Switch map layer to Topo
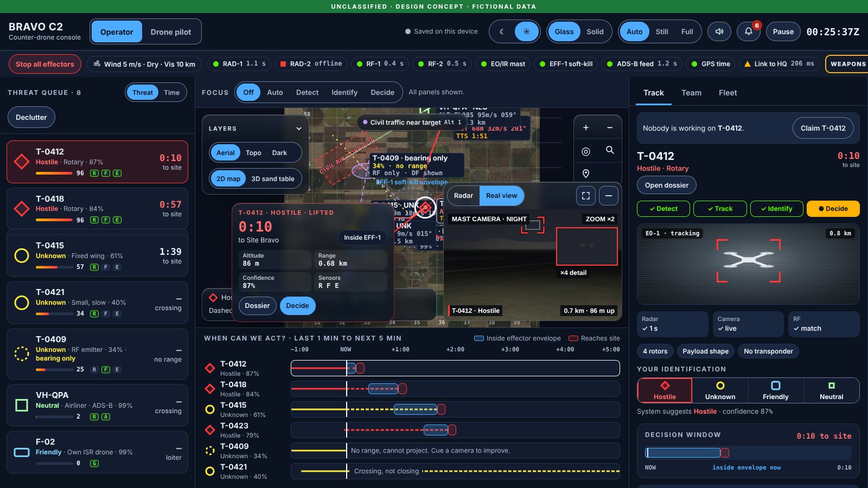Screen dimensions: 868x488 point(253,153)
